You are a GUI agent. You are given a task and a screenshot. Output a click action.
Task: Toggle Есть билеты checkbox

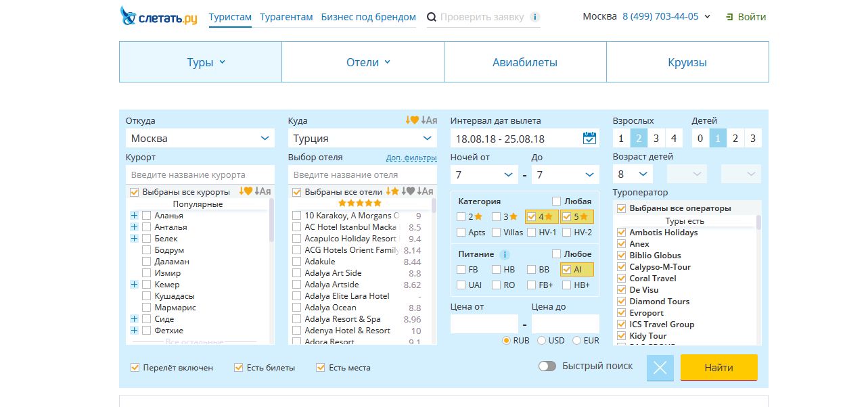click(x=238, y=368)
